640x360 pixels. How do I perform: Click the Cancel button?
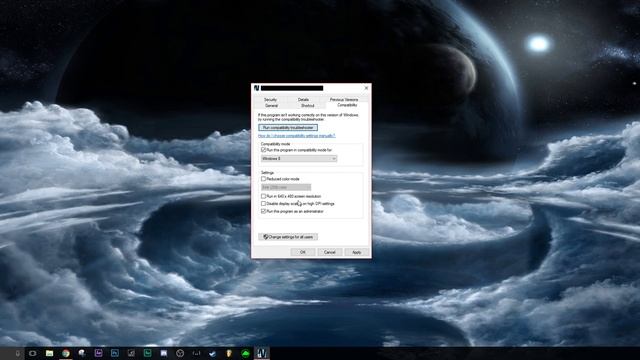(329, 252)
